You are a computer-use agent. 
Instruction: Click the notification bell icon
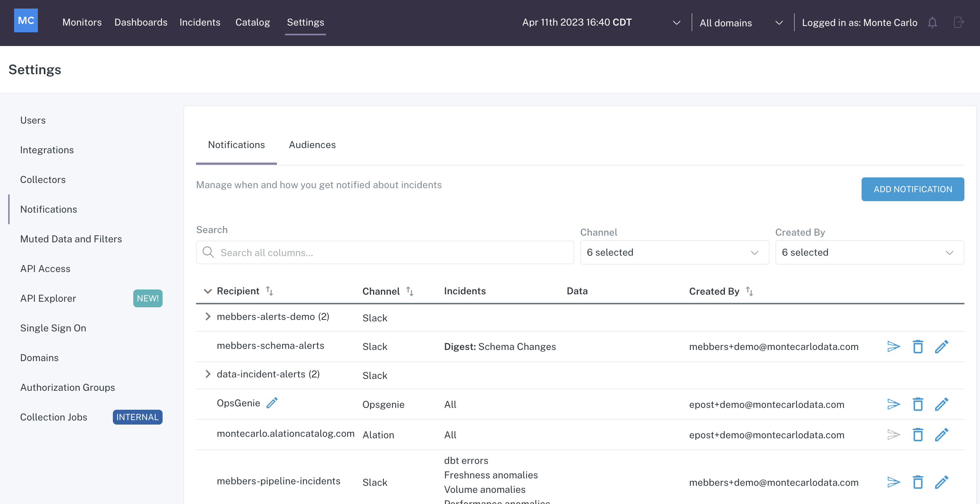(932, 22)
